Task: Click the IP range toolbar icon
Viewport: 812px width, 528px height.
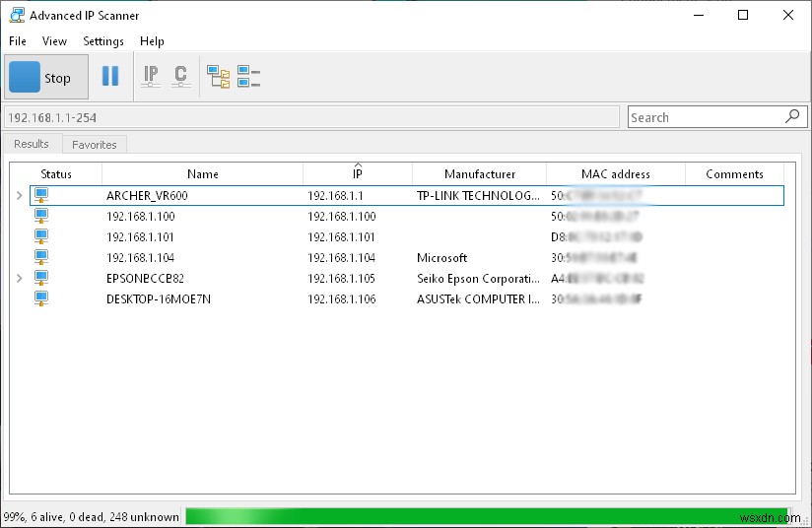Action: tap(151, 76)
